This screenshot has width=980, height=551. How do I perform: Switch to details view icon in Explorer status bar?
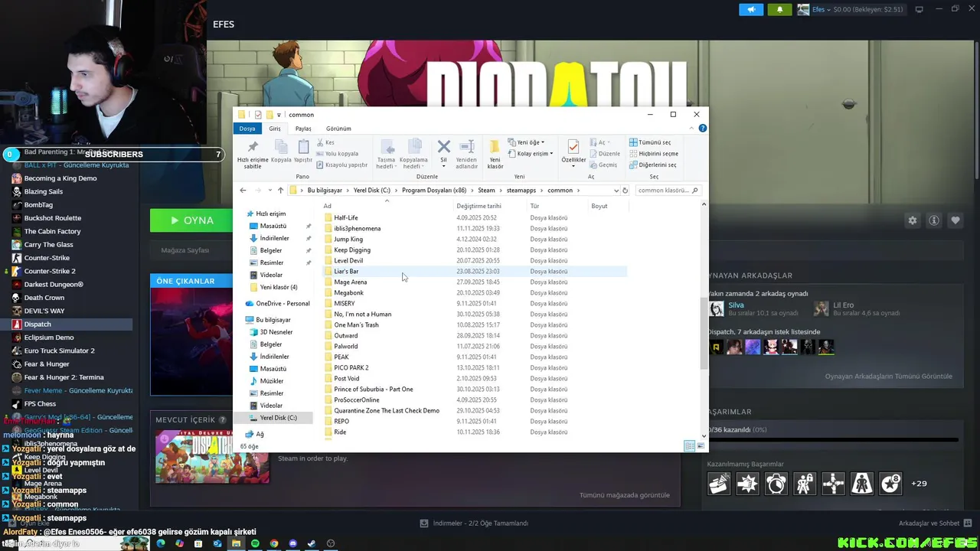[x=689, y=446]
